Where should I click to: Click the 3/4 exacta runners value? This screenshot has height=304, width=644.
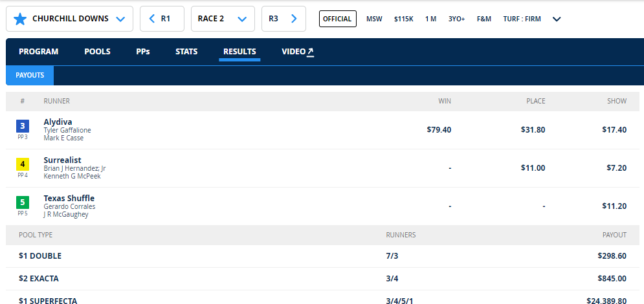tap(392, 279)
